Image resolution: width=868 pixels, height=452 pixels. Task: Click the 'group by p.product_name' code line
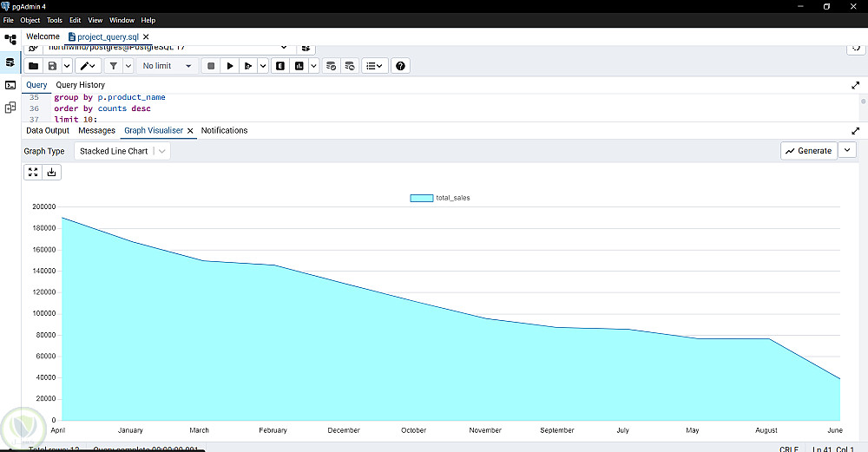[109, 97]
